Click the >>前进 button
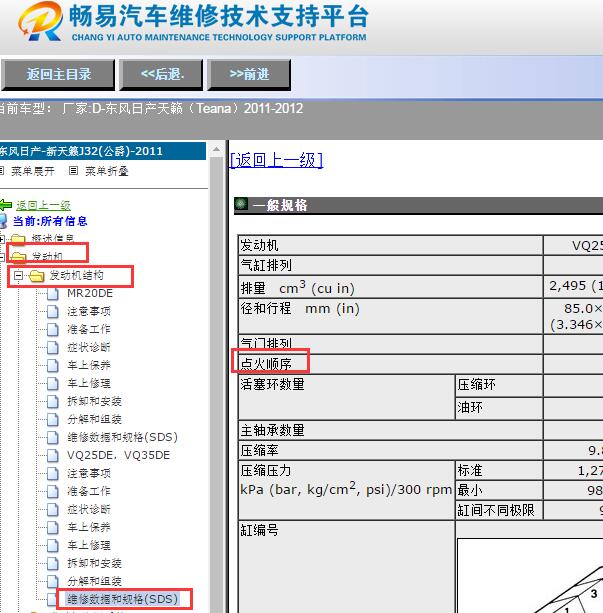 249,75
